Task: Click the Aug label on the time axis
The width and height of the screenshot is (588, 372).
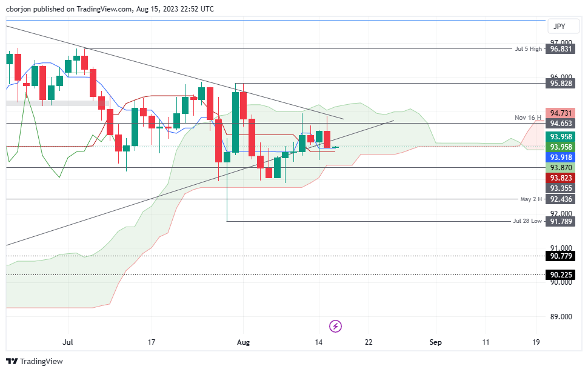Action: pyautogui.click(x=243, y=342)
